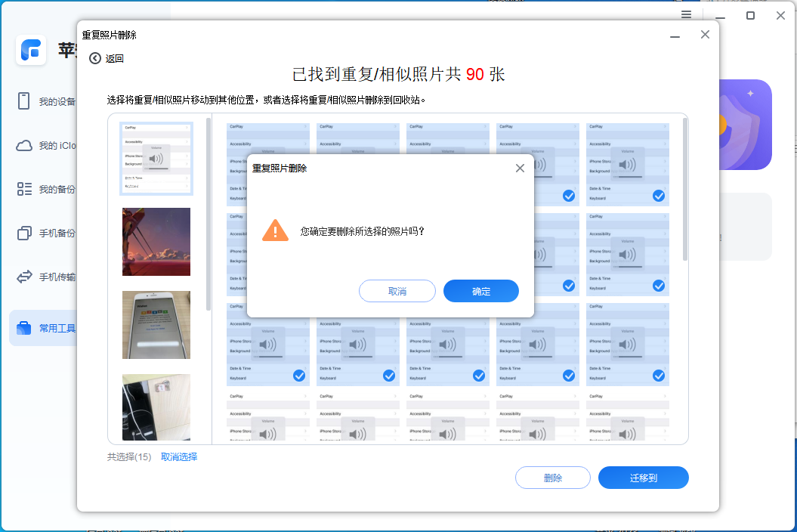Image resolution: width=797 pixels, height=532 pixels.
Task: Uncheck the selected photo in the top-right corner
Action: coord(658,196)
